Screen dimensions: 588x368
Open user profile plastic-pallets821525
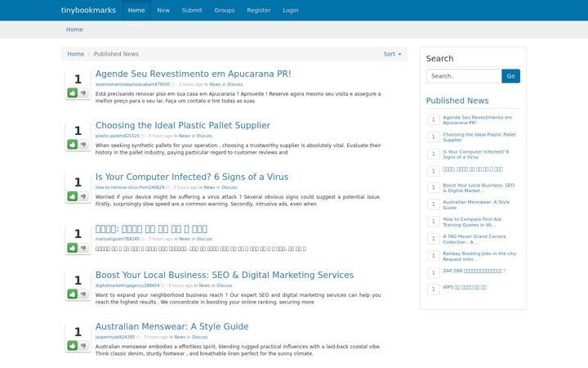[118, 136]
